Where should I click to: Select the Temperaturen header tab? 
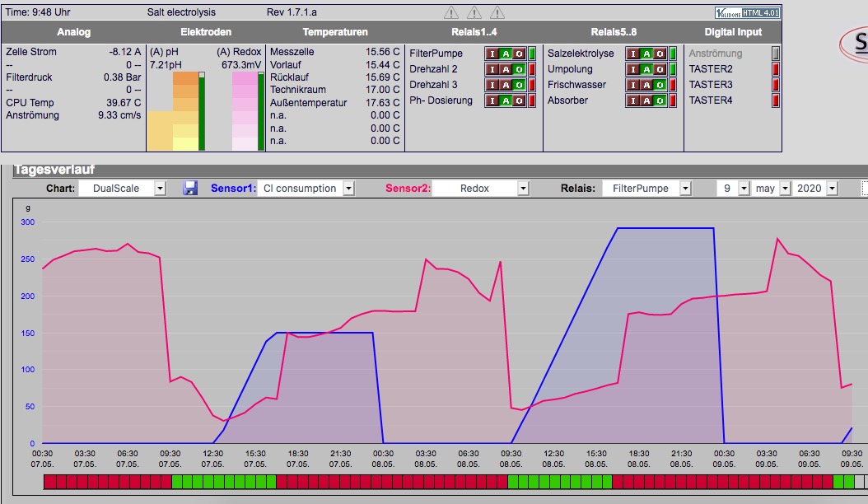[x=335, y=32]
